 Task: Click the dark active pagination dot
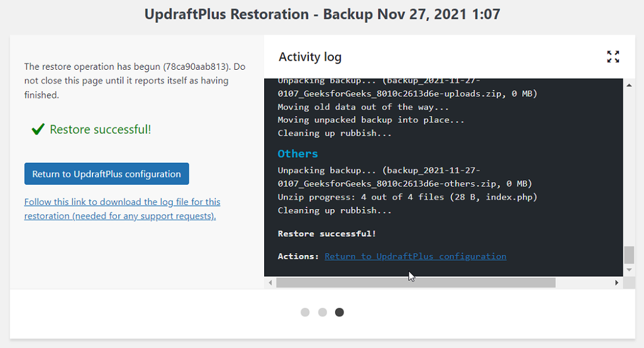(x=340, y=312)
